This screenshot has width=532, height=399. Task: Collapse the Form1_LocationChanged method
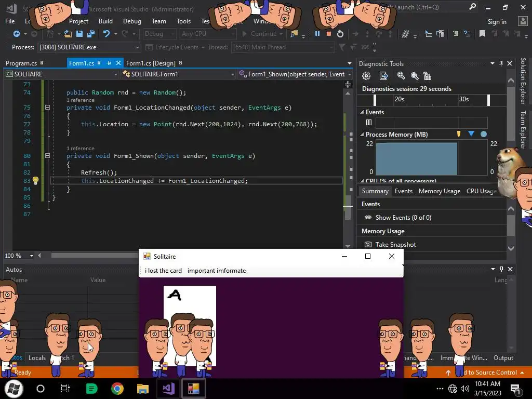(x=47, y=108)
